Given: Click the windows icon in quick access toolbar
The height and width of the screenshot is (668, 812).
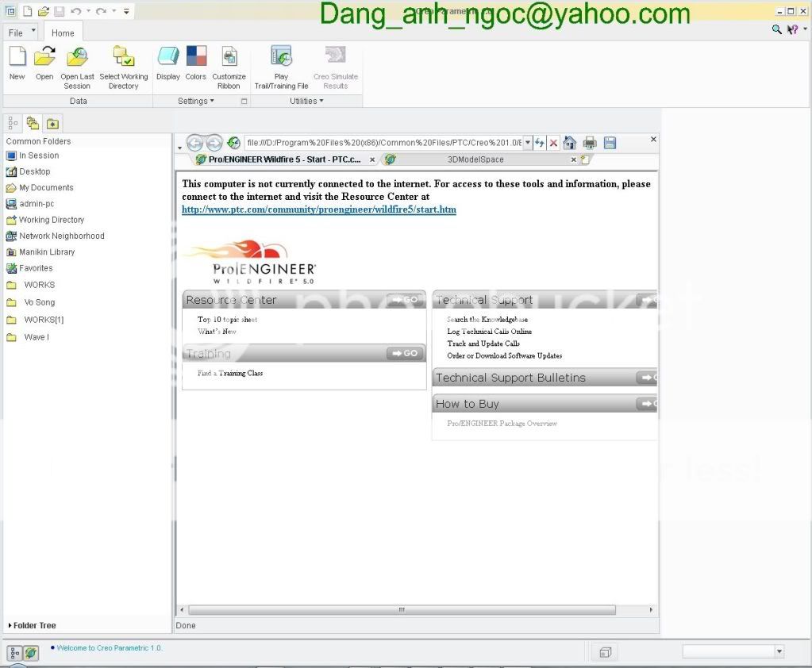Looking at the screenshot, I should pos(10,11).
